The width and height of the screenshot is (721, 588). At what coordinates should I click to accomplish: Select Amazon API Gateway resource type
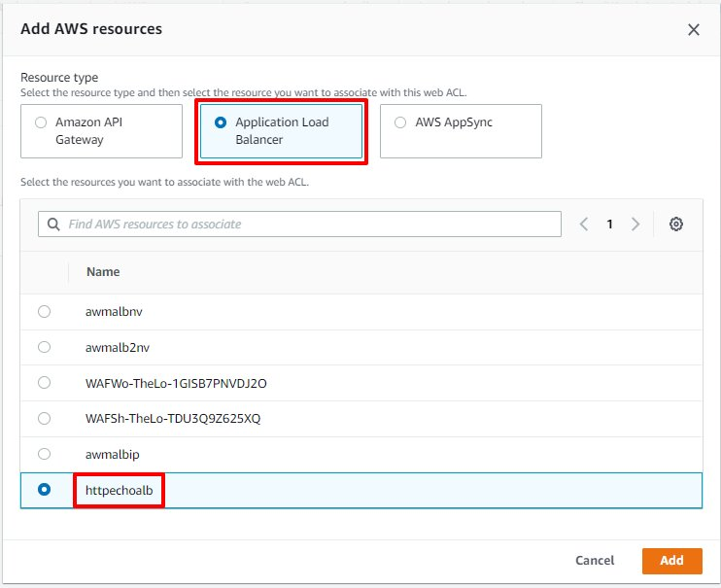[40, 122]
